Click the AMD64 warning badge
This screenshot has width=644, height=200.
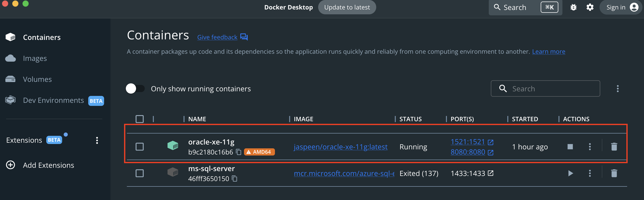coord(259,152)
